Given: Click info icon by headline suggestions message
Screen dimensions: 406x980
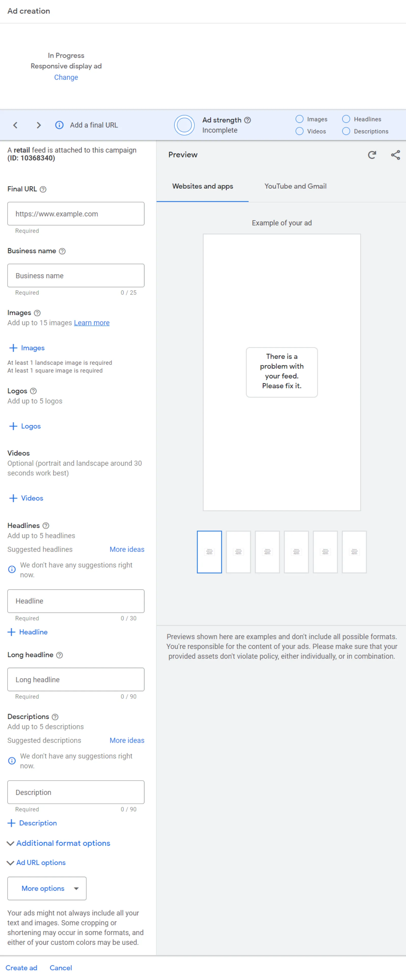Looking at the screenshot, I should click(x=12, y=570).
